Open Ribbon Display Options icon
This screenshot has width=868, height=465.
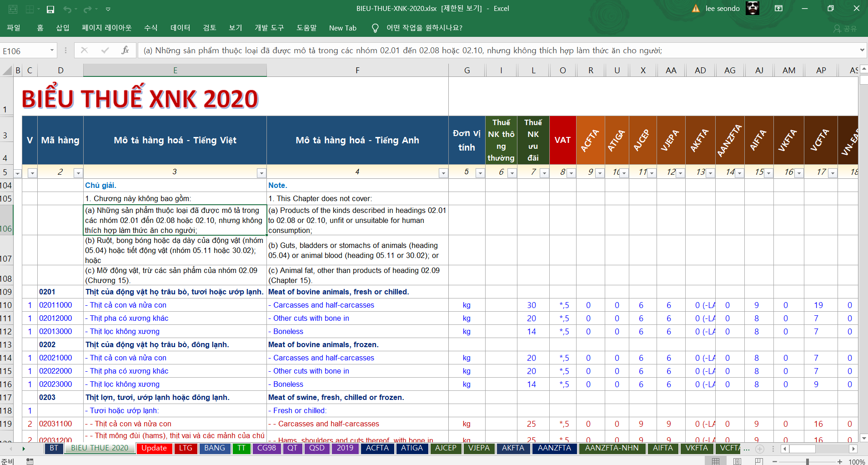pos(779,8)
